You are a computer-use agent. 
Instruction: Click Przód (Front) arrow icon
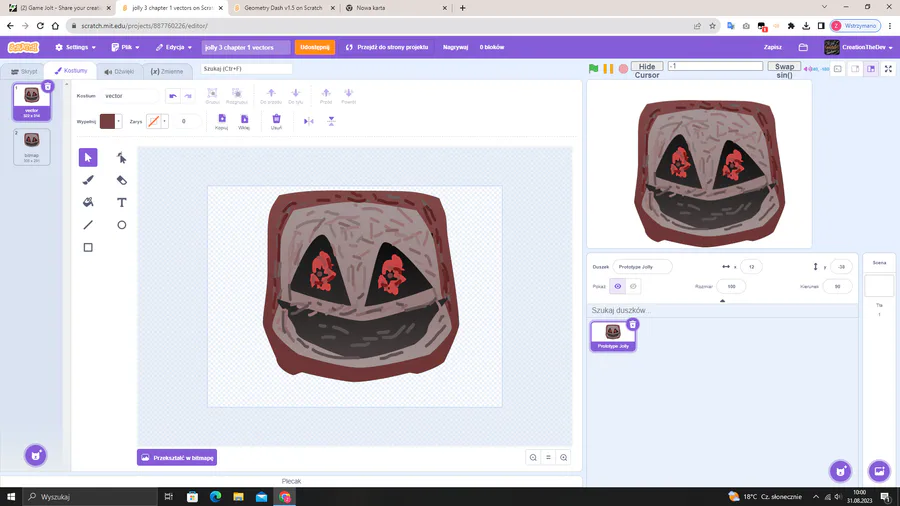326,93
